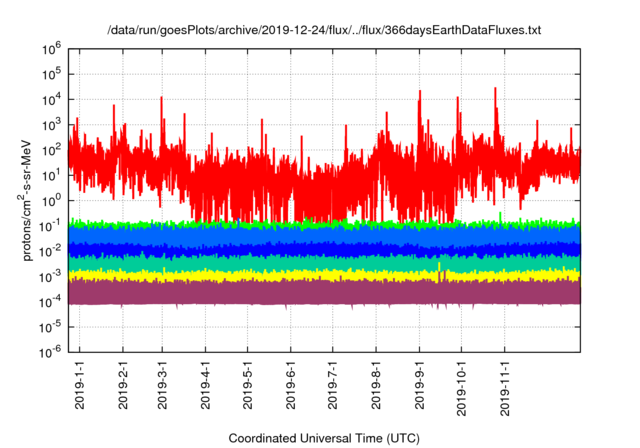
Task: Click the x-axis label 2019-2-1
Action: coord(123,385)
